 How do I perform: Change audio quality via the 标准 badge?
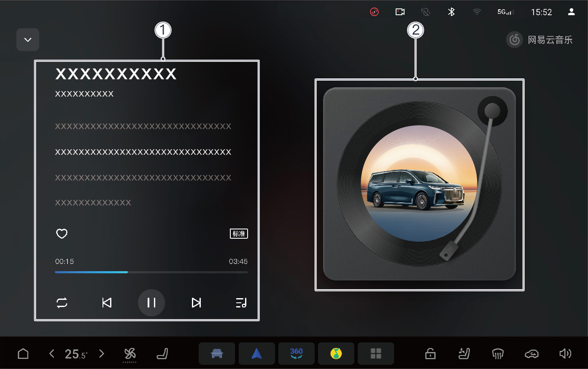point(239,234)
